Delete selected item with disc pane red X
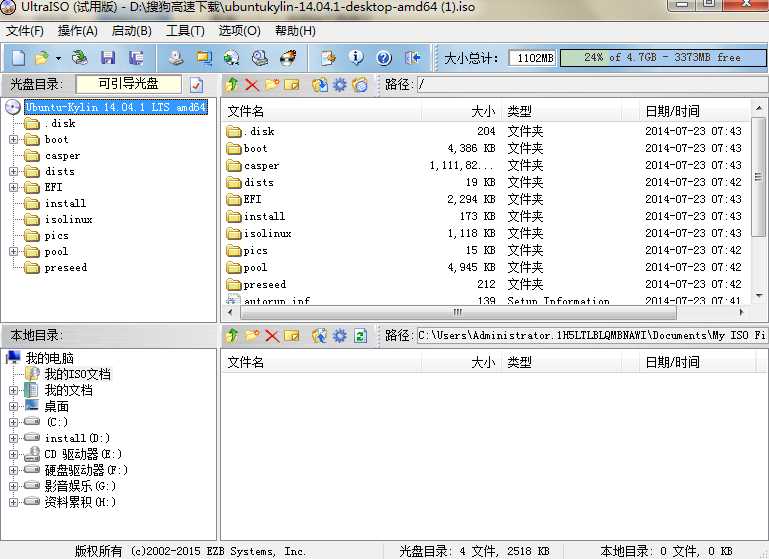This screenshot has height=559, width=769. click(x=252, y=85)
